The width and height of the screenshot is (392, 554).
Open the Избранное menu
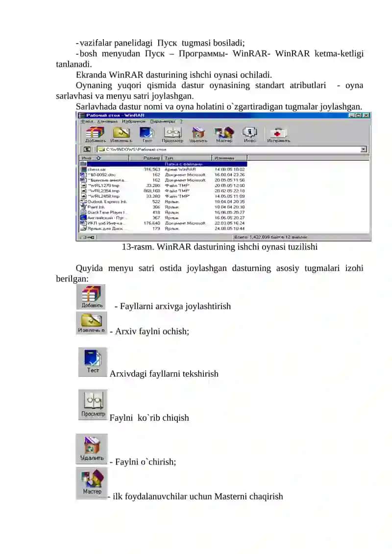[x=134, y=121]
